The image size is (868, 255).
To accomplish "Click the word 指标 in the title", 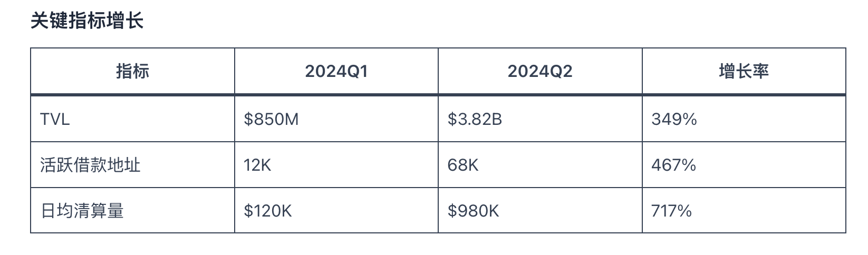I will [87, 21].
